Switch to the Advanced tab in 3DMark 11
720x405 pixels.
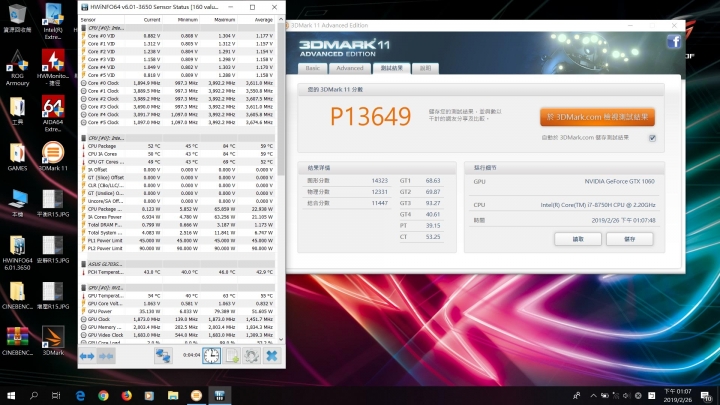click(349, 68)
